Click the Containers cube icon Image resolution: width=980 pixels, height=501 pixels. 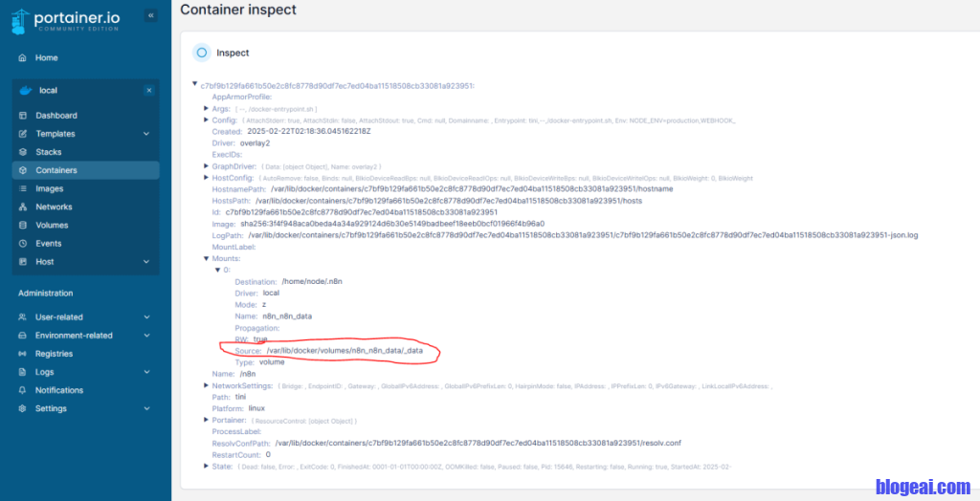tap(24, 170)
